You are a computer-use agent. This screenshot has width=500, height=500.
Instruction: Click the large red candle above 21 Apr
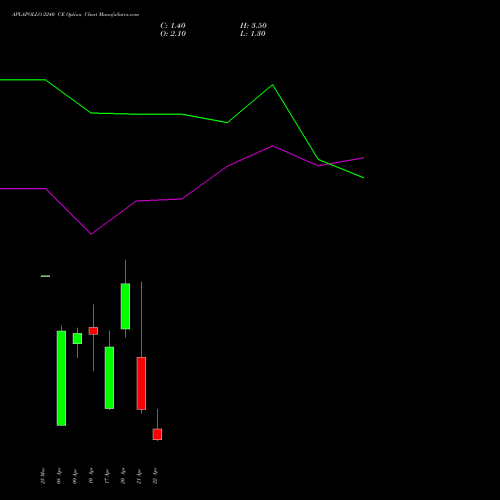coord(141,383)
